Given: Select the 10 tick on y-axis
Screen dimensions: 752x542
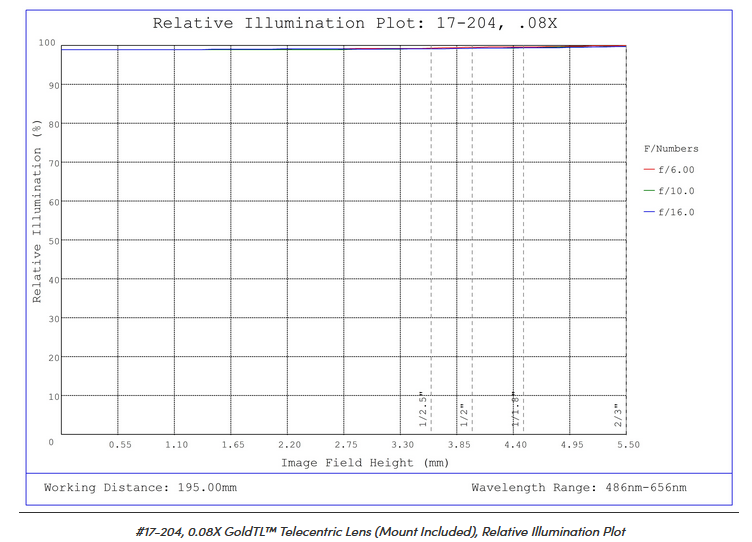Looking at the screenshot, I should [53, 397].
